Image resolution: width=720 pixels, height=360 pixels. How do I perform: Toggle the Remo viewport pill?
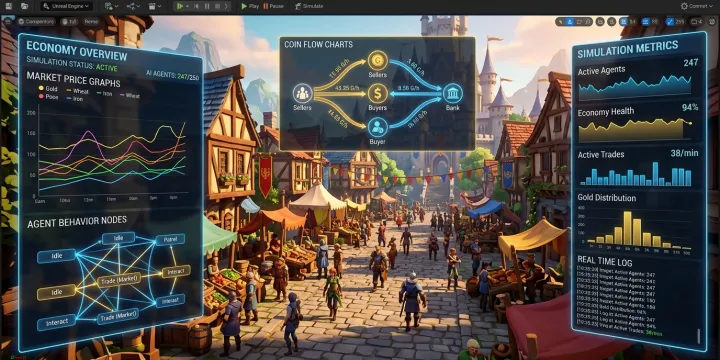pos(91,22)
